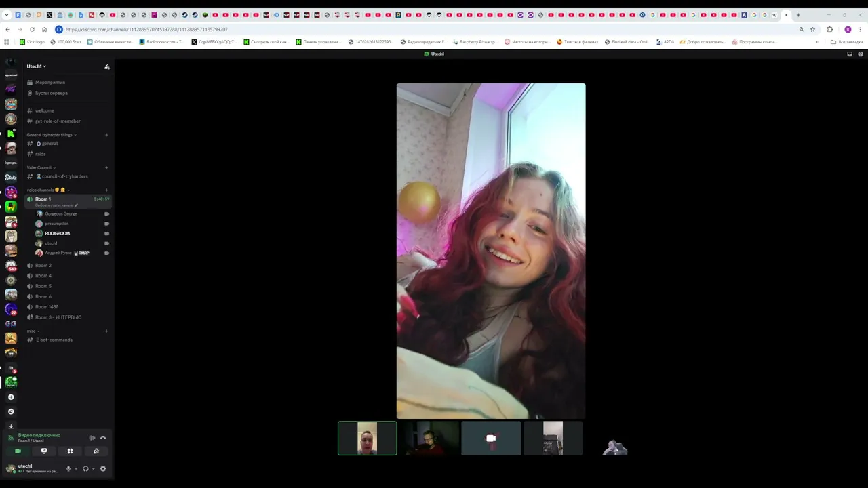Screen dimensions: 868x488
Task: Focus the discord.com address bar
Action: tap(427, 30)
